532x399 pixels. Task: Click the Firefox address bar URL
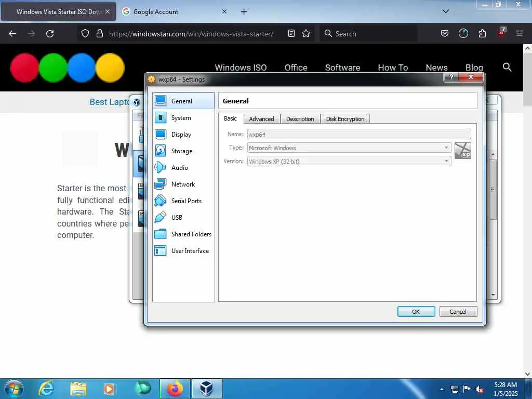(191, 34)
